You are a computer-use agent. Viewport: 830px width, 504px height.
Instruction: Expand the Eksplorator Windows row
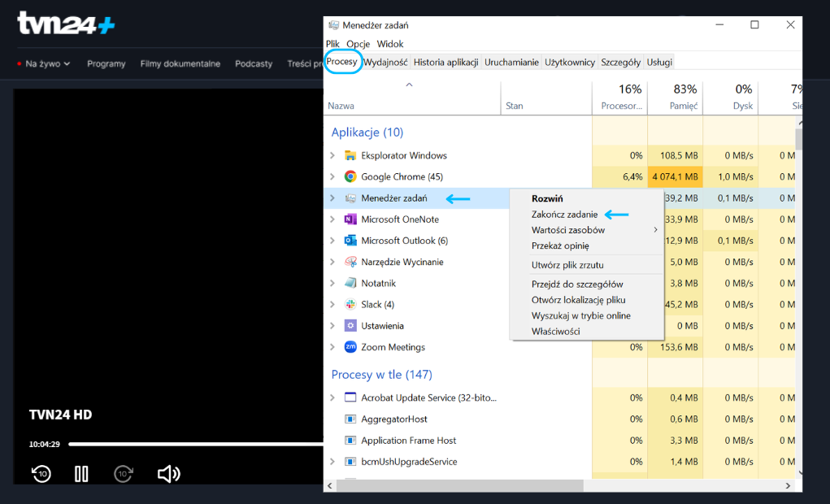[x=332, y=155]
